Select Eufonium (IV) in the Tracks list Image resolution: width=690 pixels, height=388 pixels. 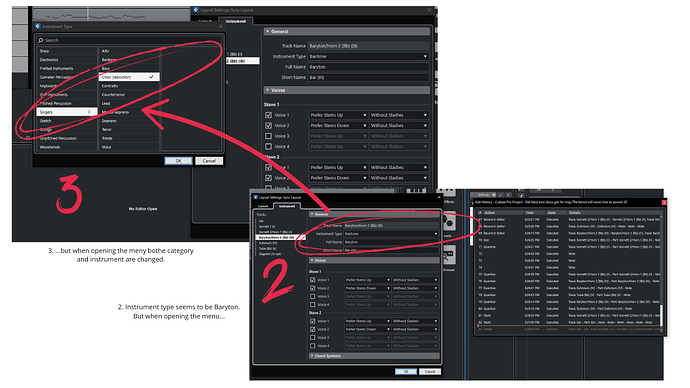pyautogui.click(x=280, y=243)
